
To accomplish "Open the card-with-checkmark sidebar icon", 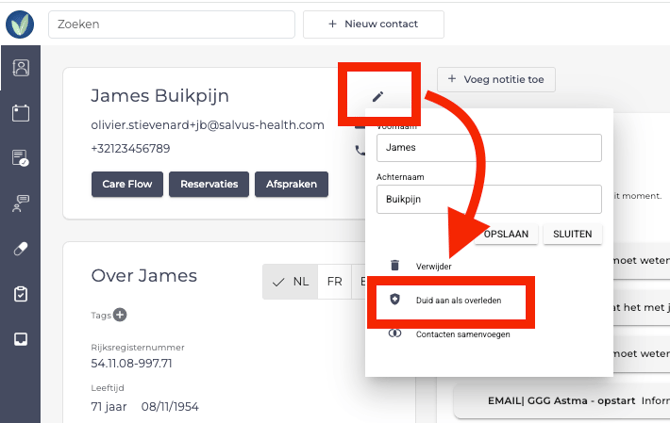I will coord(21,158).
